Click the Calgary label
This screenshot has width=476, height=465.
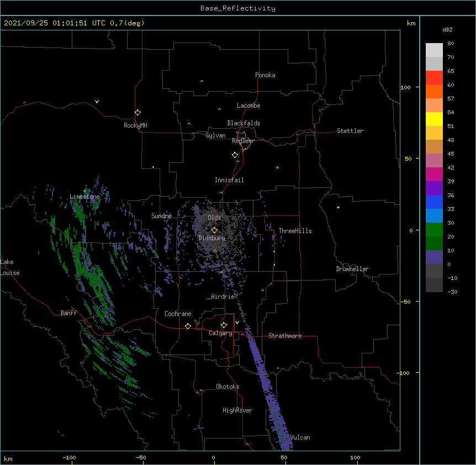(220, 333)
